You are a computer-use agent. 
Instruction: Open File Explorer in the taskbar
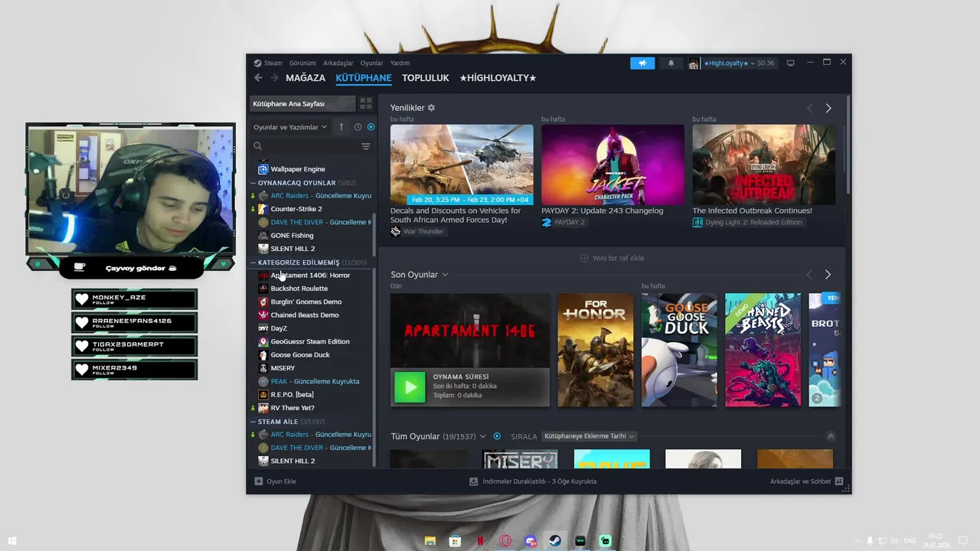click(430, 541)
